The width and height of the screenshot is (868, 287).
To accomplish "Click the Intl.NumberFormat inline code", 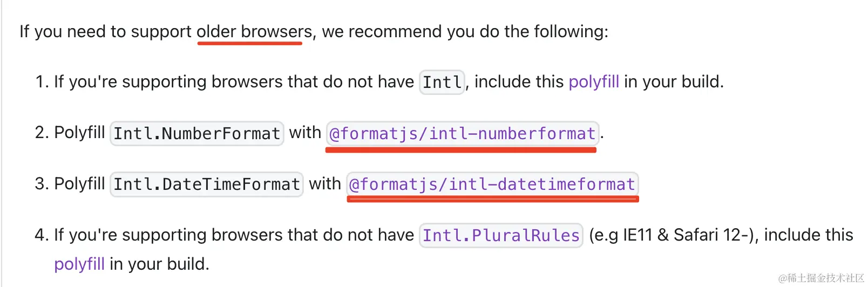I will pyautogui.click(x=196, y=133).
